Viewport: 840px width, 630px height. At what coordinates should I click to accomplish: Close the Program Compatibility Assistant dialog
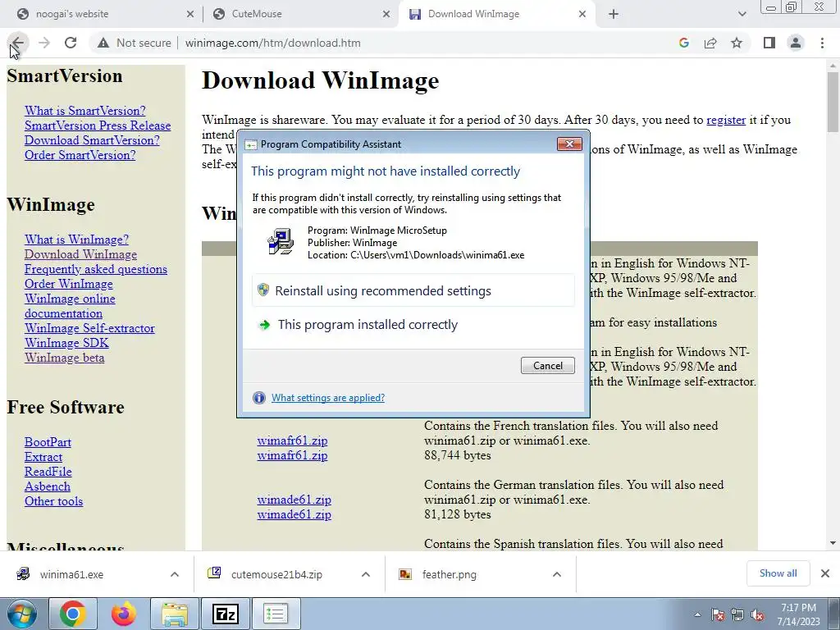(569, 144)
